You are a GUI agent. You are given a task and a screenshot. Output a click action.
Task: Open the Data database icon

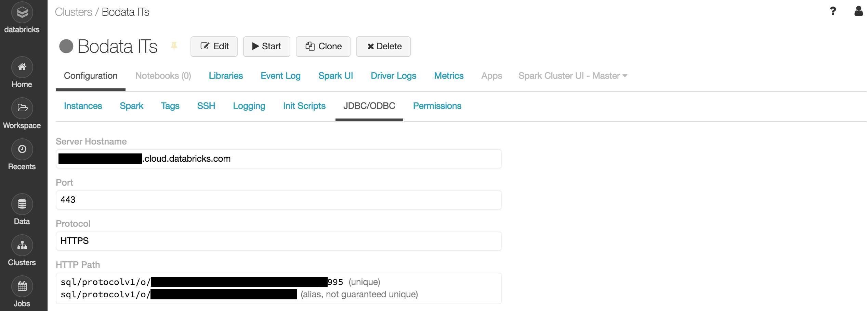coord(22,204)
